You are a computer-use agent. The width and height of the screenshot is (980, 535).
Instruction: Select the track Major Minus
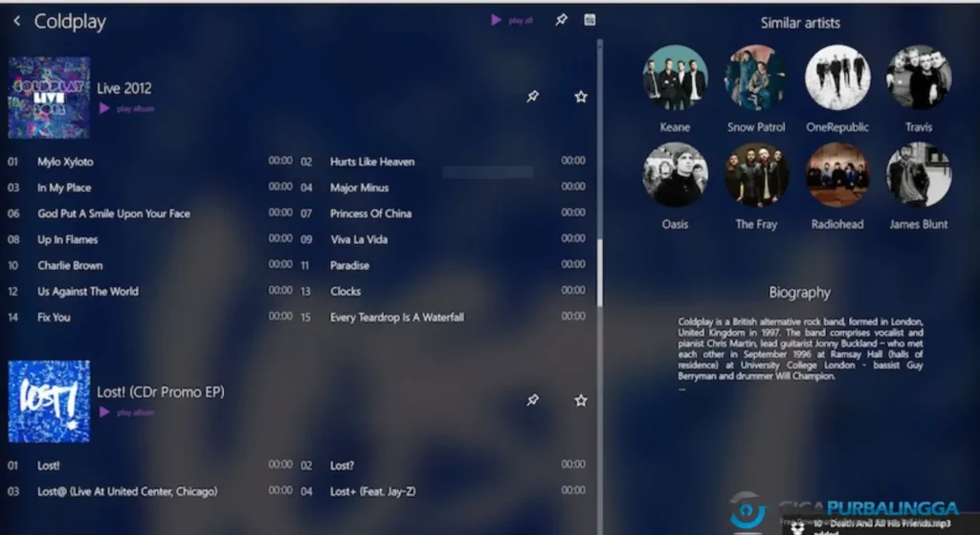360,188
